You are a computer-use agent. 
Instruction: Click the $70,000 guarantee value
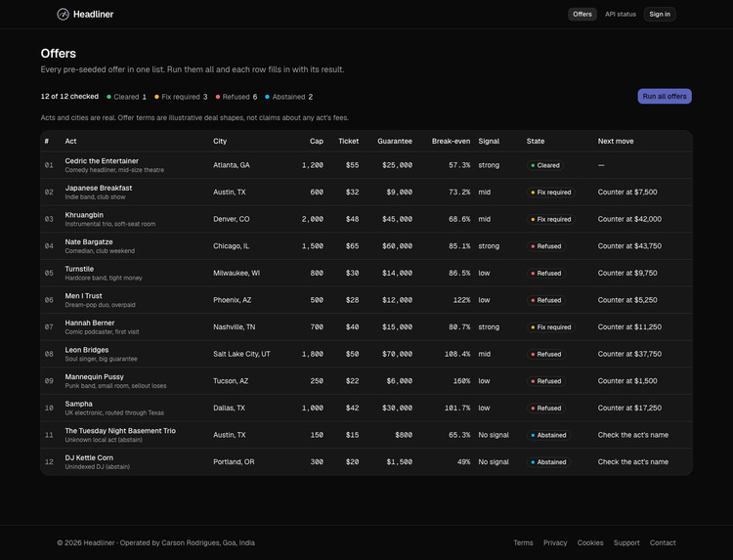[397, 355]
